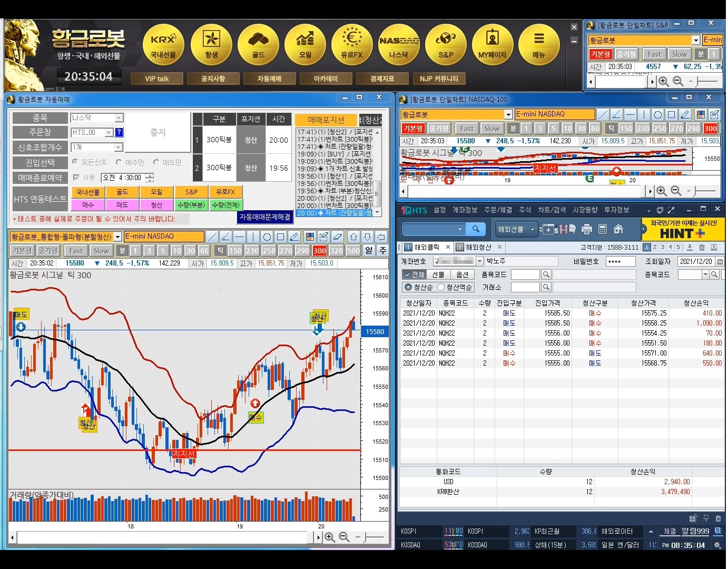This screenshot has height=569, width=728.
Task: Zoom in on the 자동매매 chart
Action: (330, 537)
